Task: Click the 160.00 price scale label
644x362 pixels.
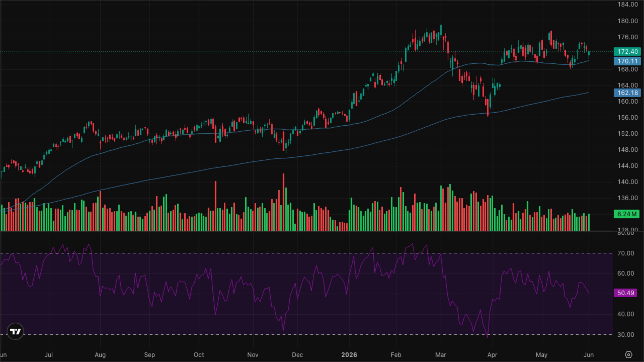Action: (x=628, y=101)
